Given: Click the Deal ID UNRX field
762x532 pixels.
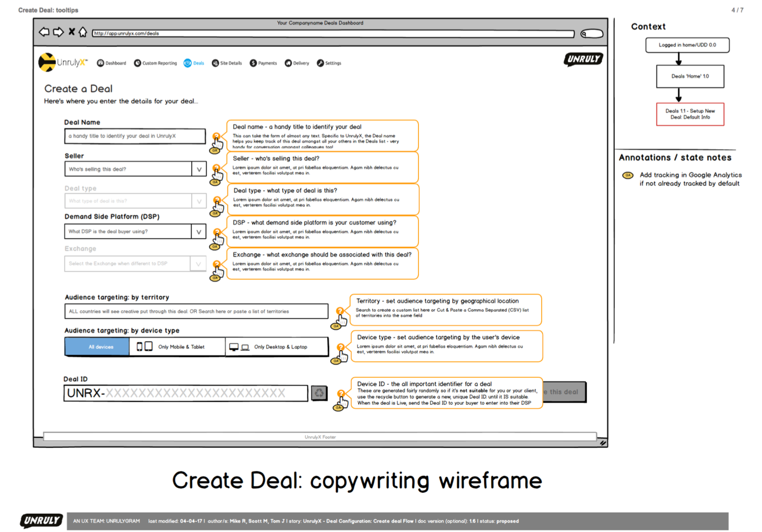Looking at the screenshot, I should (x=186, y=393).
